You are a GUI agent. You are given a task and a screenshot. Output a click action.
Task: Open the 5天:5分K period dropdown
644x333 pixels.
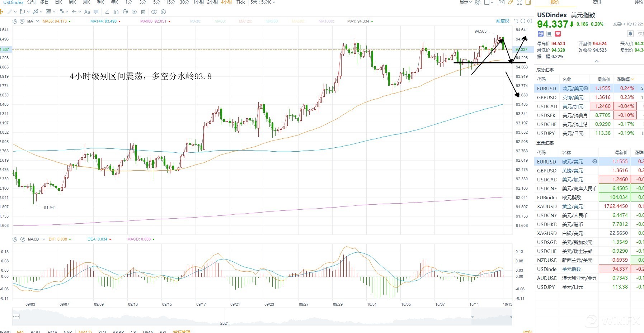(263, 2)
